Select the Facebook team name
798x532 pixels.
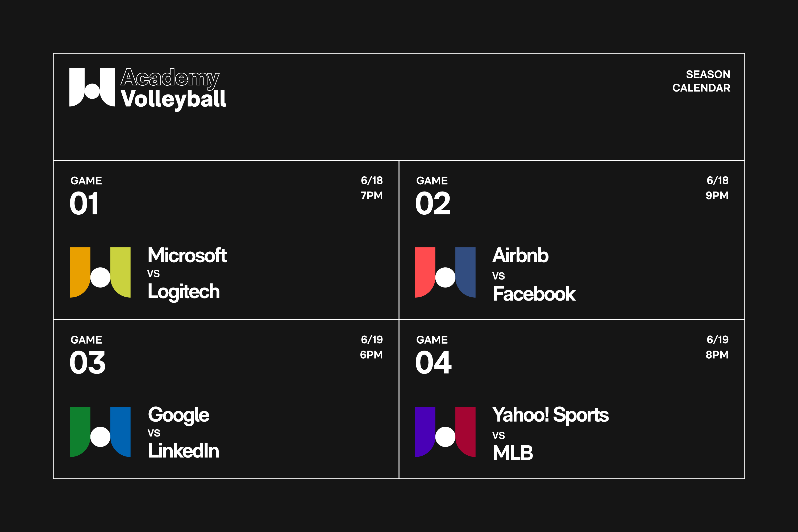point(534,294)
